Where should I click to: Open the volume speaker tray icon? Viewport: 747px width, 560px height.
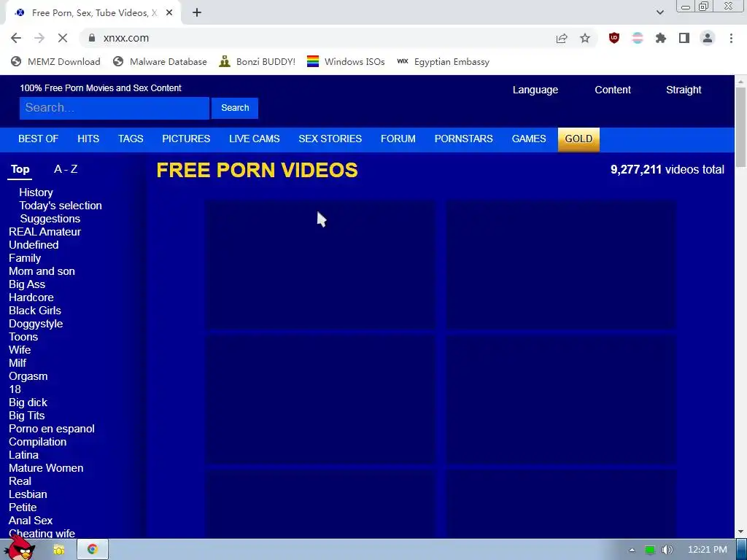pyautogui.click(x=667, y=550)
